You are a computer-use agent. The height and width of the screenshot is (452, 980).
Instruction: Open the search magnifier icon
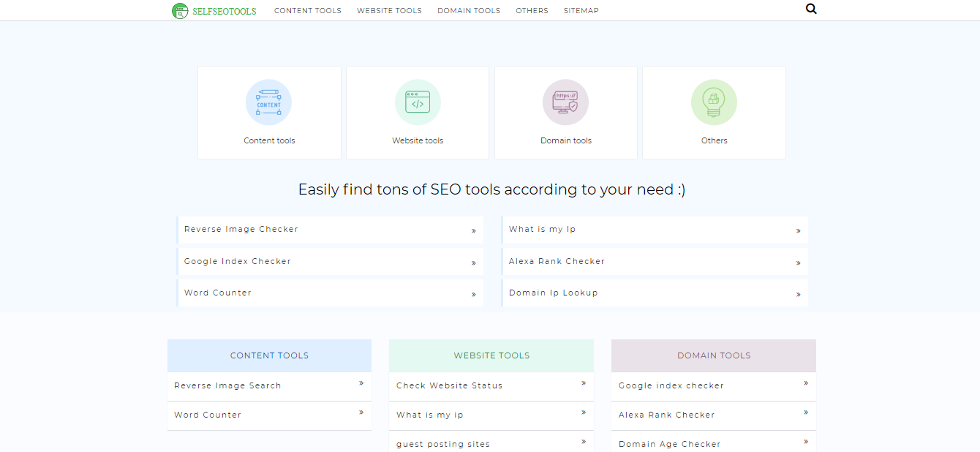pos(811,9)
